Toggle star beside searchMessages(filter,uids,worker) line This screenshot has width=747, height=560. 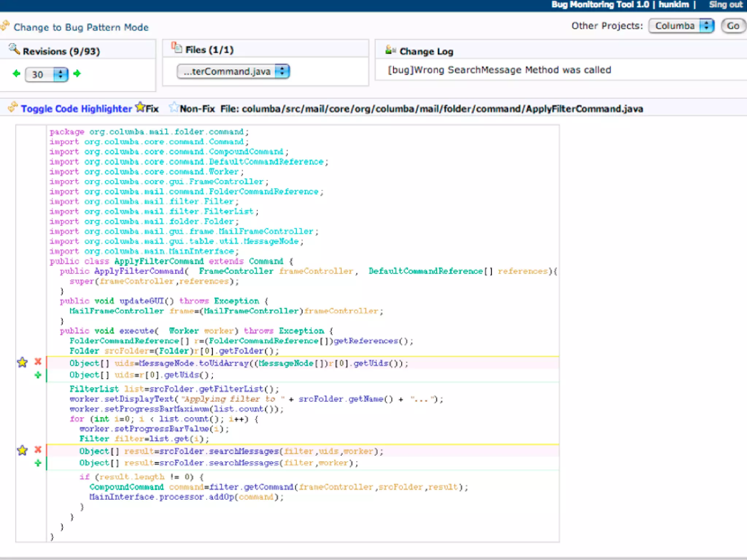[x=22, y=450]
